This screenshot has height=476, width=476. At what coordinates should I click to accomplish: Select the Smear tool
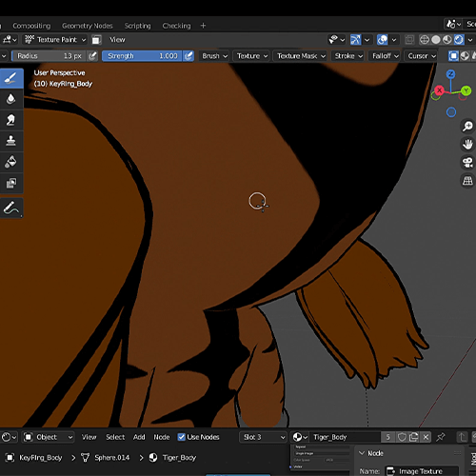coord(11,120)
